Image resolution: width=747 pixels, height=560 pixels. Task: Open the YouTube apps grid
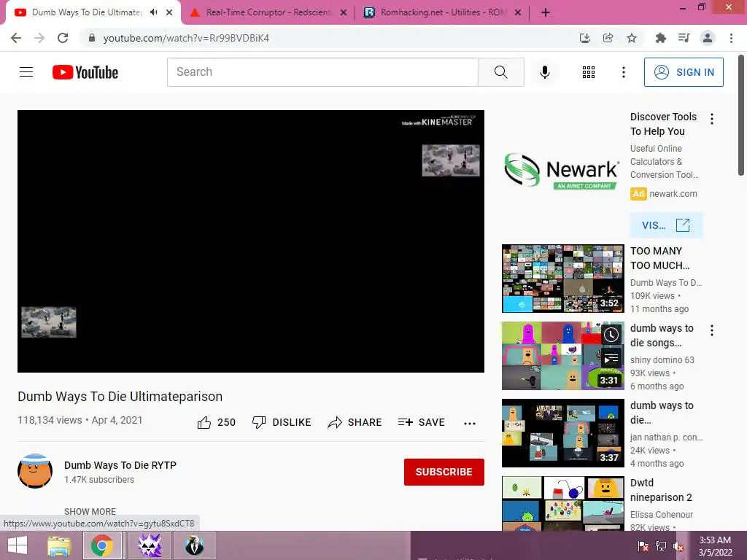pos(589,72)
